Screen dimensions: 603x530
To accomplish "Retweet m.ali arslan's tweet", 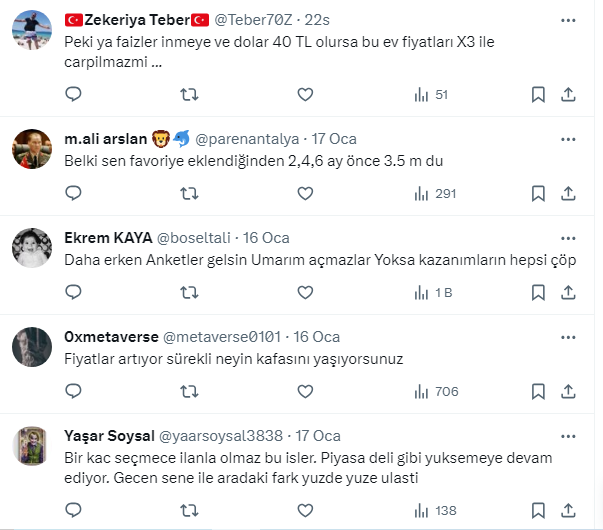I will (188, 193).
